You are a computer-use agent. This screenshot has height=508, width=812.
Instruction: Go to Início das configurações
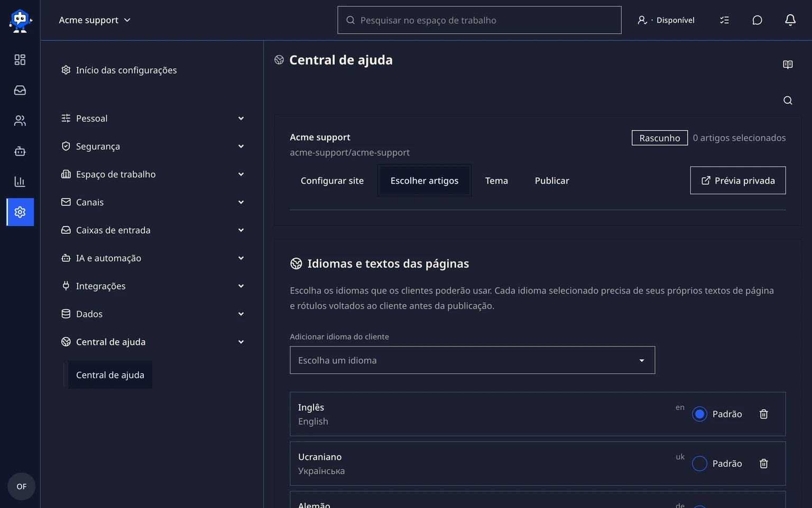pos(119,70)
